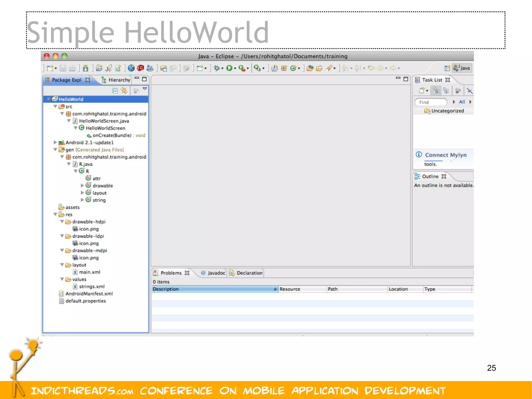Select the Java perspective button
The width and height of the screenshot is (532, 399).
[x=462, y=68]
